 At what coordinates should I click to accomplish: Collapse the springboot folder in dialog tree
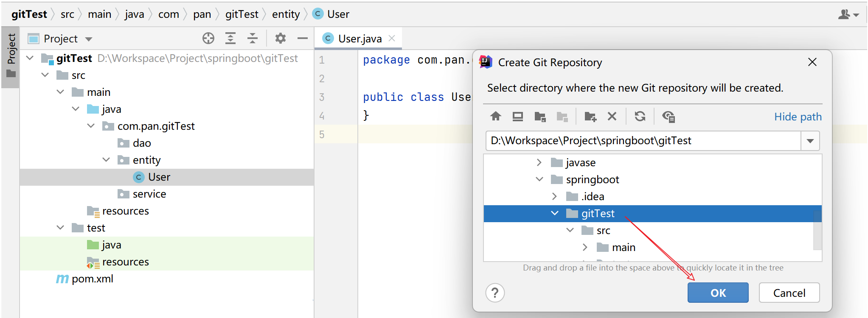pyautogui.click(x=539, y=179)
